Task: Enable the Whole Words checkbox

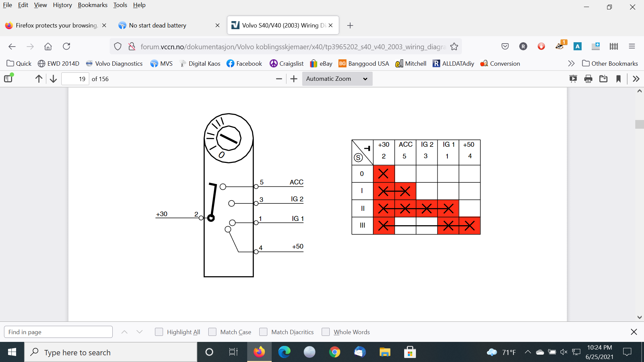Action: pos(325,332)
